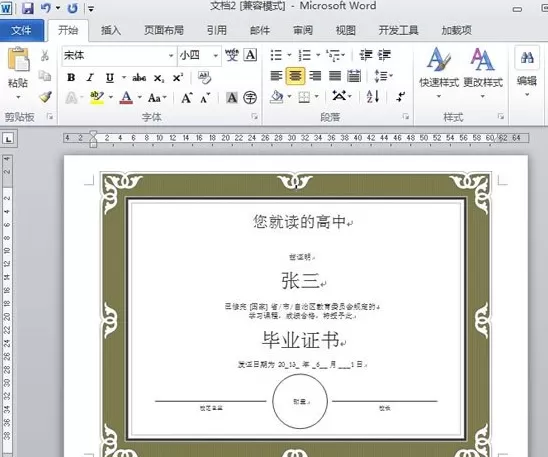The image size is (548, 457).
Task: Open the 段落 dialog launcher
Action: click(405, 116)
